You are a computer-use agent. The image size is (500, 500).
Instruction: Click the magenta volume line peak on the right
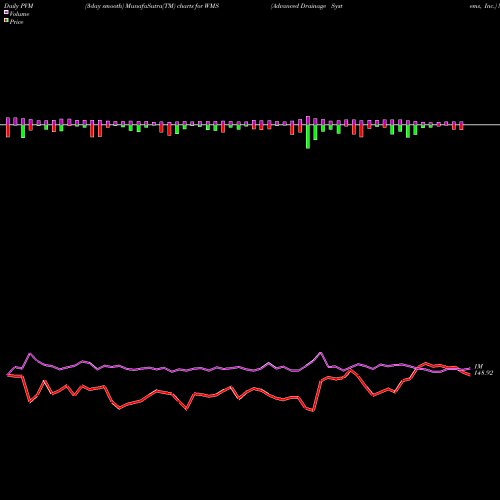pyautogui.click(x=321, y=352)
